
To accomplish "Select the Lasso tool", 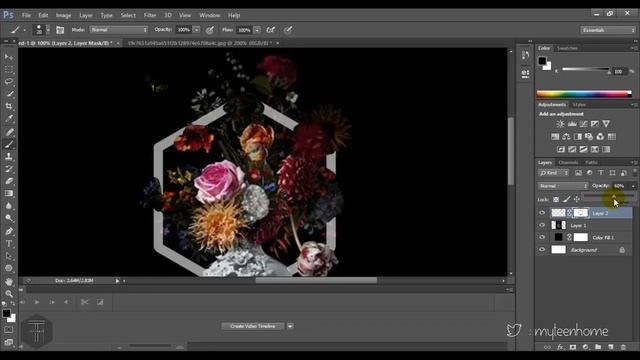I will 9,82.
